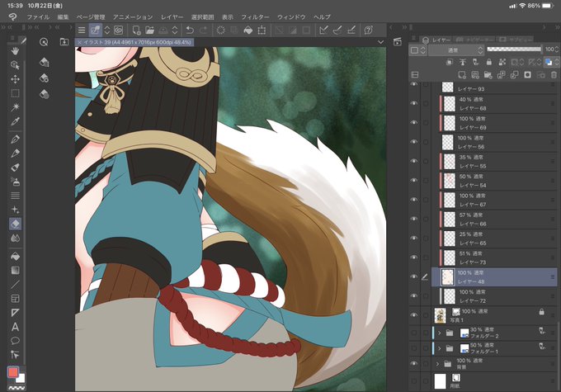
Task: Expand the フォルダー 1 folder
Action: [440, 348]
